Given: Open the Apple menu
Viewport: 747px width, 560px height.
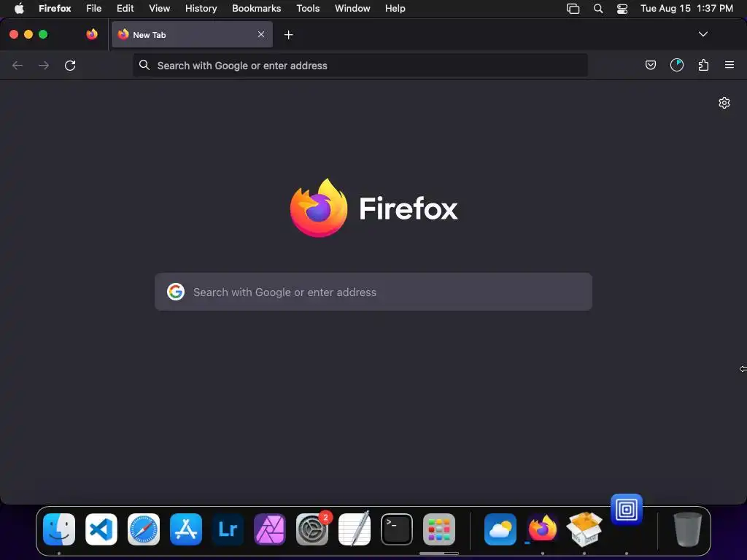Looking at the screenshot, I should (x=19, y=8).
